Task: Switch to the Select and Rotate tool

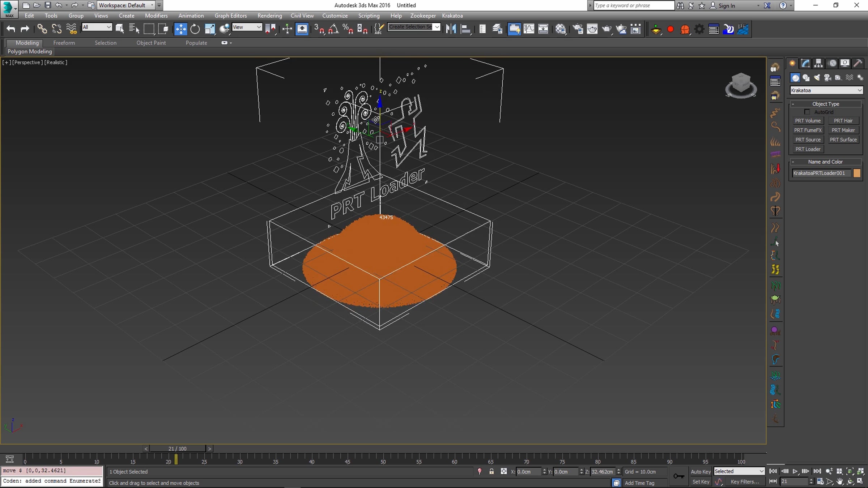Action: point(195,29)
